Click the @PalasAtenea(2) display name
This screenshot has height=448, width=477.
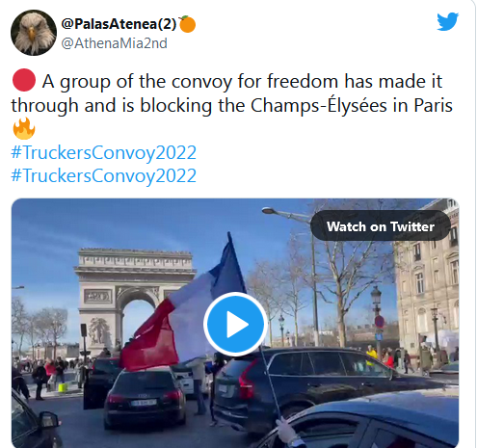[x=119, y=23]
